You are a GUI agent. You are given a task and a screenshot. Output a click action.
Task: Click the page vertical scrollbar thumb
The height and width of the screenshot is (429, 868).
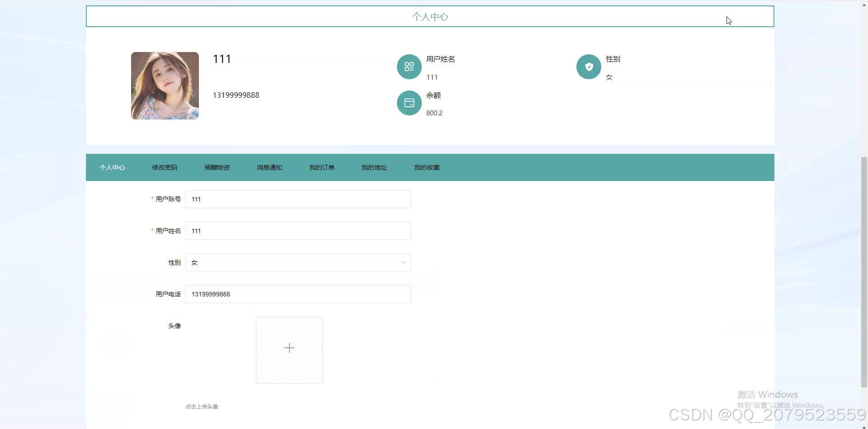(x=864, y=272)
